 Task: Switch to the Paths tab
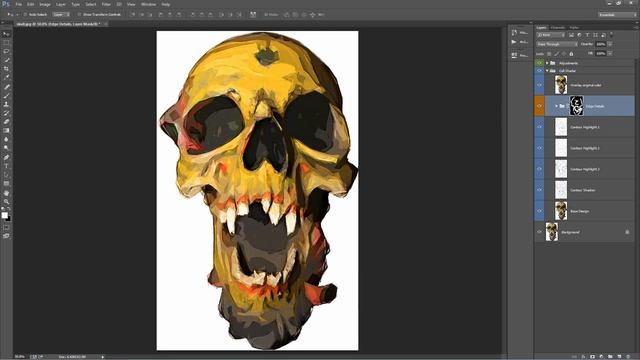pyautogui.click(x=574, y=28)
